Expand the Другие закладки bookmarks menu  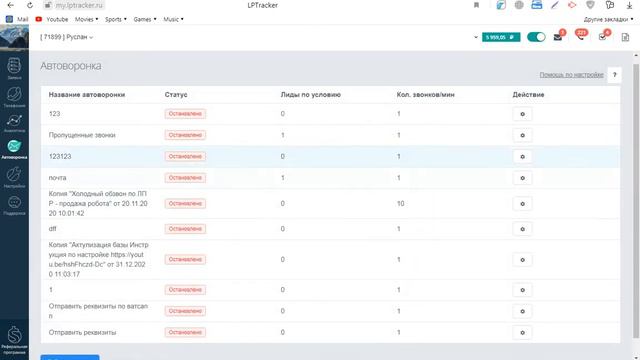[608, 19]
